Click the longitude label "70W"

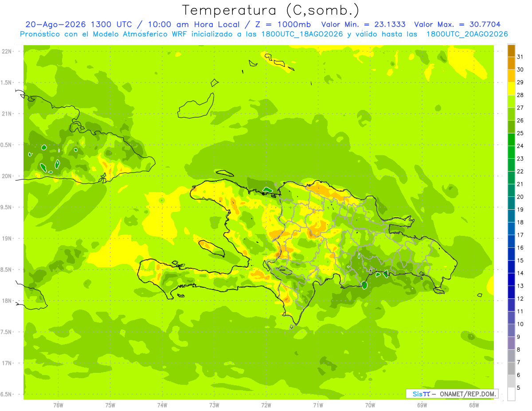coord(370,406)
